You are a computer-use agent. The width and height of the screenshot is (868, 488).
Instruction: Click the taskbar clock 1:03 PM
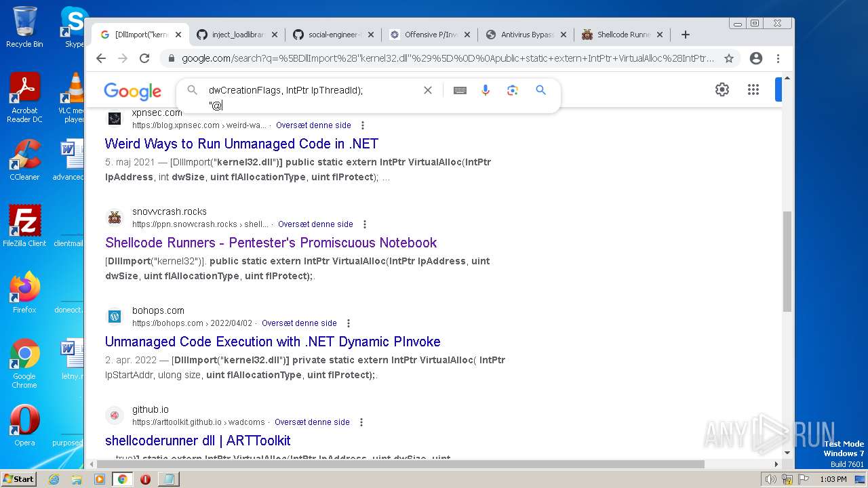[833, 479]
